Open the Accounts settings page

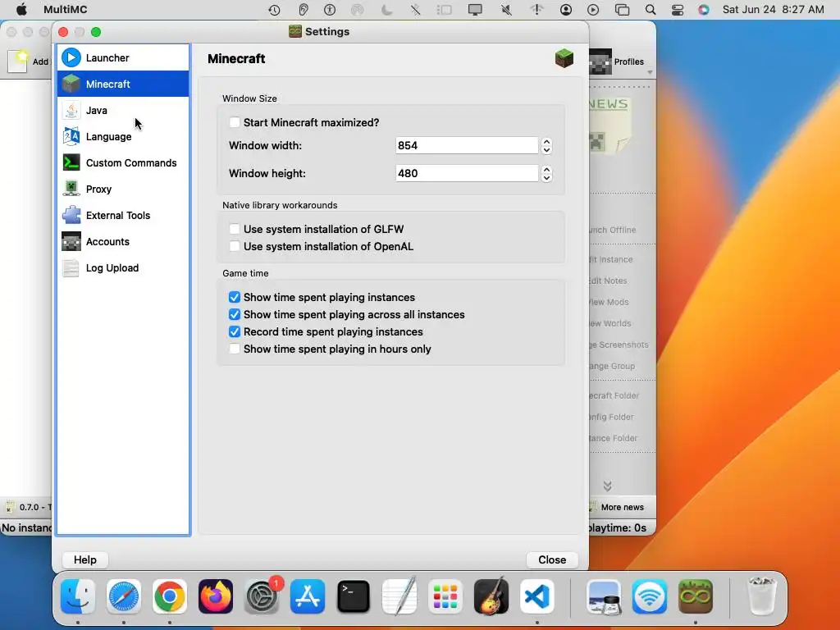coord(123,241)
